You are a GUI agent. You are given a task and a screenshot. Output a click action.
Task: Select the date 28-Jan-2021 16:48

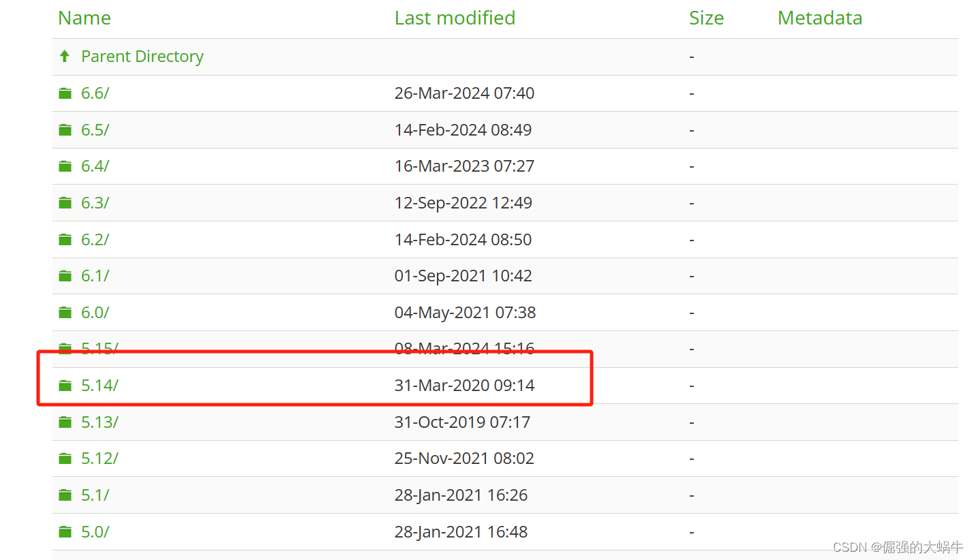pos(461,532)
